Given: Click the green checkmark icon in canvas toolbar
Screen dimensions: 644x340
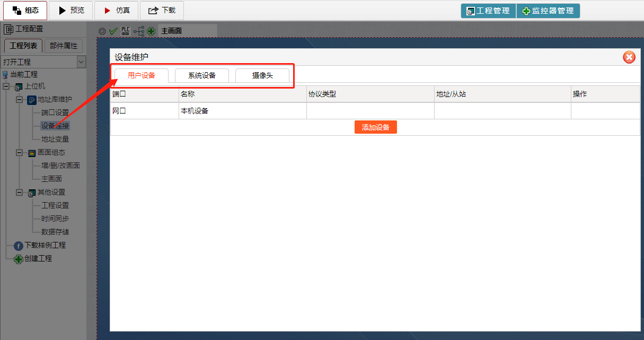Looking at the screenshot, I should tap(113, 31).
